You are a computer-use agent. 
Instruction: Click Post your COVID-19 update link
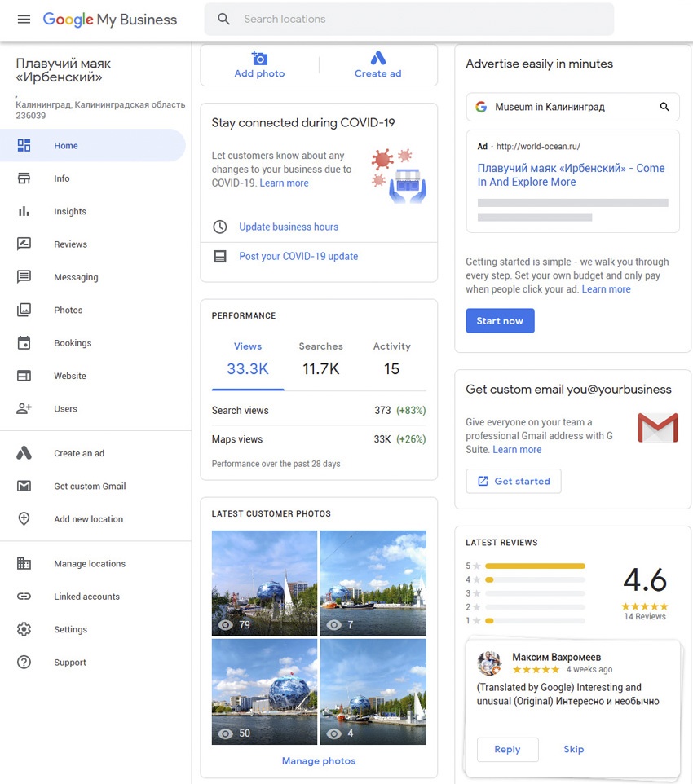point(298,256)
